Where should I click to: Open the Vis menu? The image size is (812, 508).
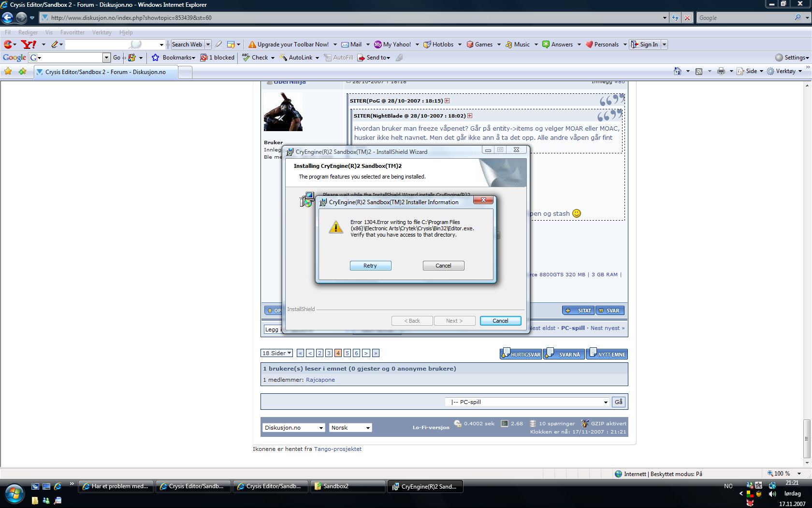tap(49, 32)
